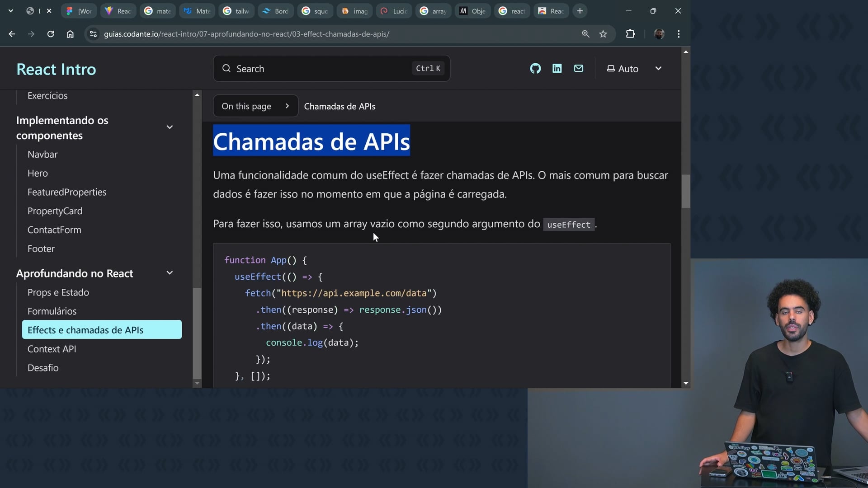
Task: Expand the On this page menu
Action: coord(255,106)
